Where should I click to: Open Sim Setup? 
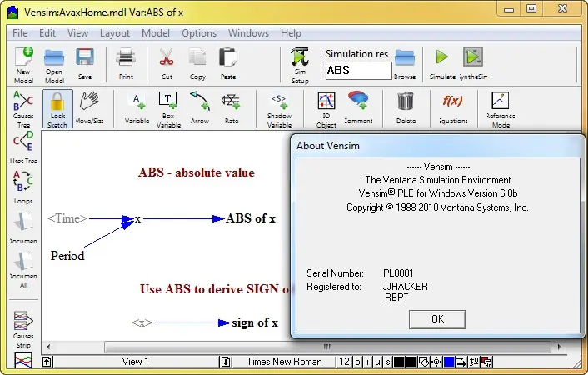pos(300,65)
